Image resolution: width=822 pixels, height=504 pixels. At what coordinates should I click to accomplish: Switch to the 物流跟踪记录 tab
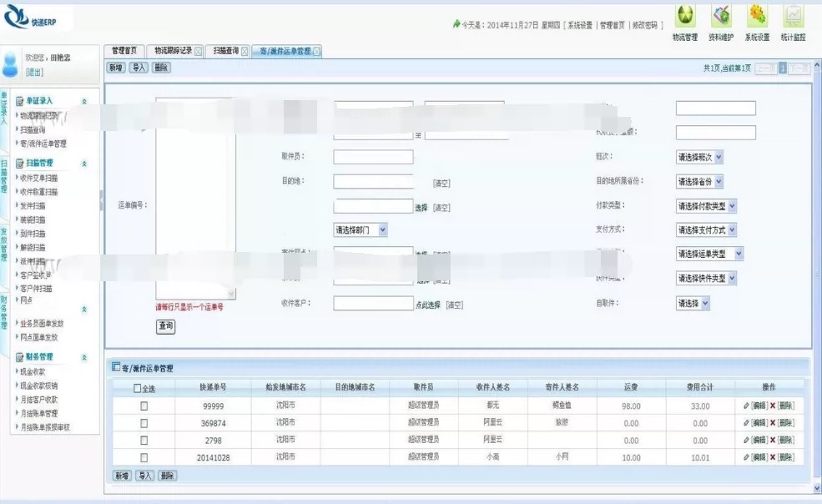(174, 51)
